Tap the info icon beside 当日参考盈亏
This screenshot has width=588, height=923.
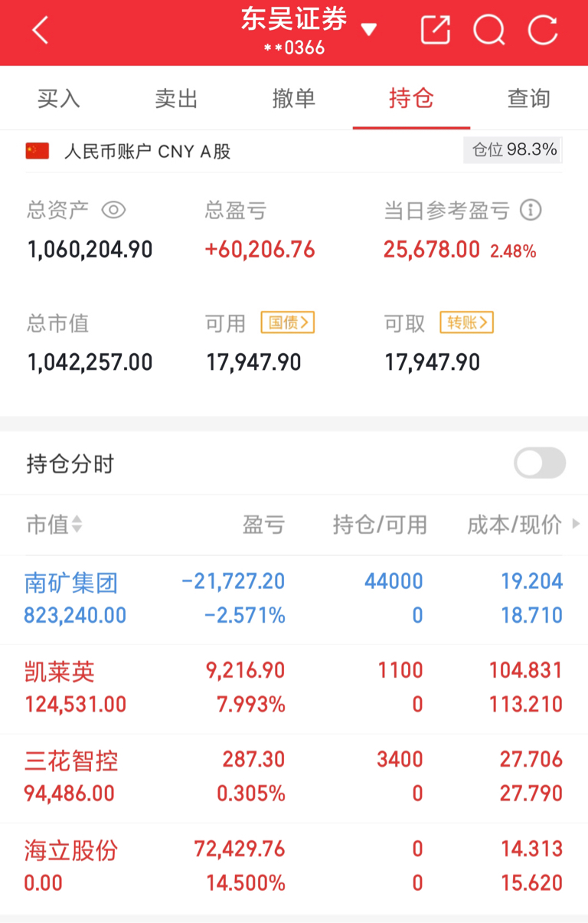pyautogui.click(x=531, y=210)
